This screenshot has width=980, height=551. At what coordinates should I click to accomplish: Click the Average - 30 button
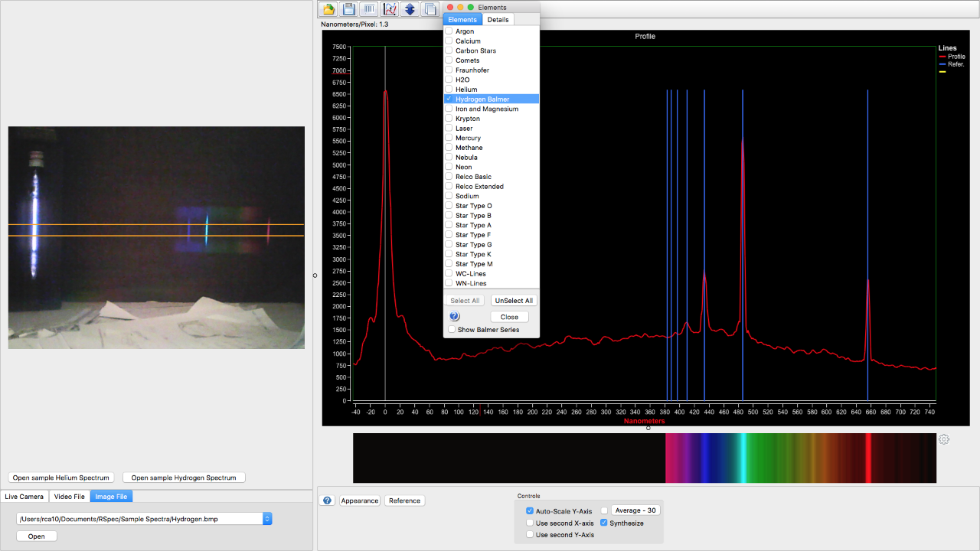[x=635, y=510]
